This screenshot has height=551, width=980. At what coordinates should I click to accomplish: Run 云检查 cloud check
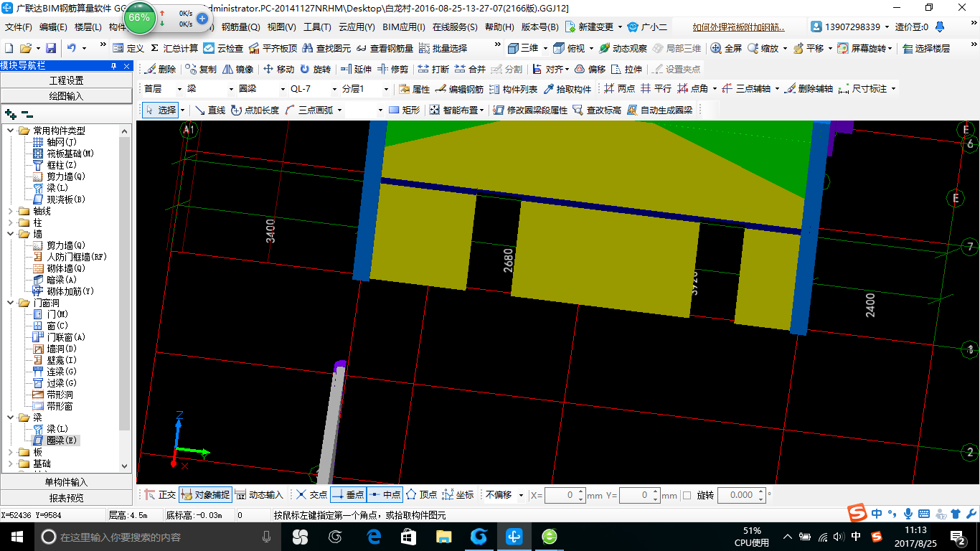(223, 48)
